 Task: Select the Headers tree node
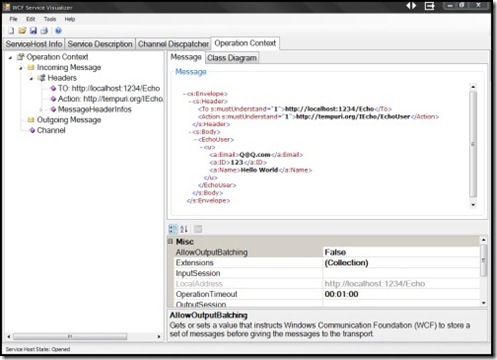[62, 78]
